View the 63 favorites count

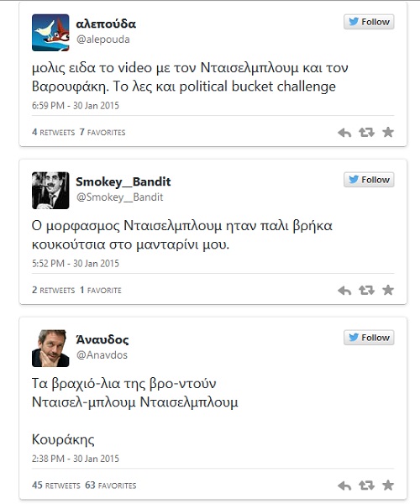tap(111, 486)
